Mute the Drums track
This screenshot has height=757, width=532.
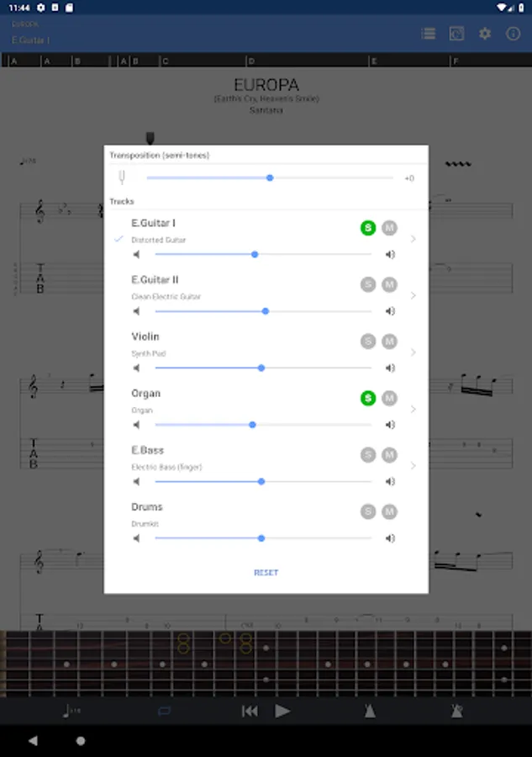point(389,511)
